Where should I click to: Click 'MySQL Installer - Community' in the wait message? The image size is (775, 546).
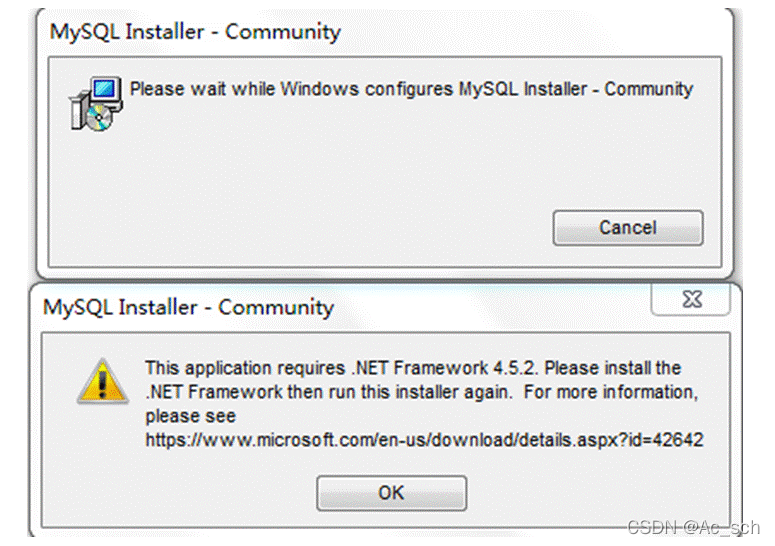[x=575, y=89]
